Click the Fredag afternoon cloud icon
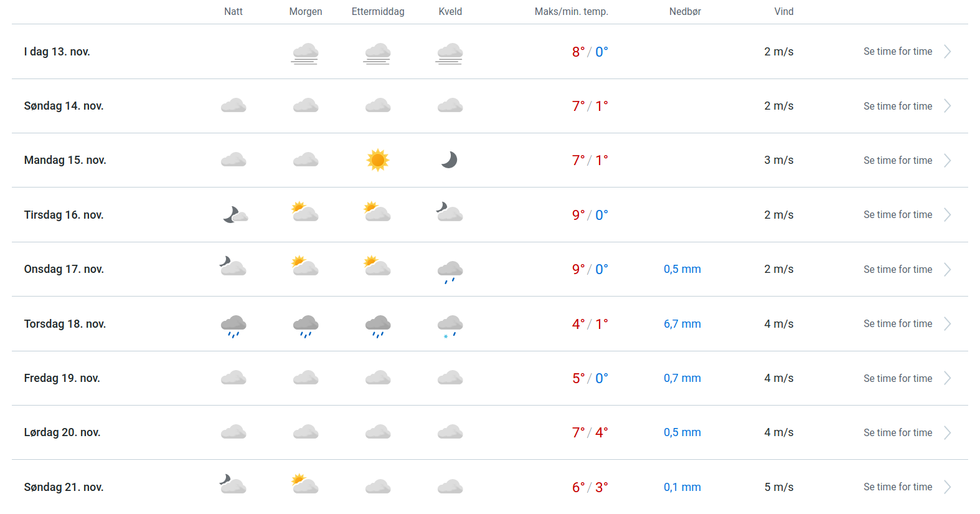Viewport: 980px width, 514px height. (377, 378)
